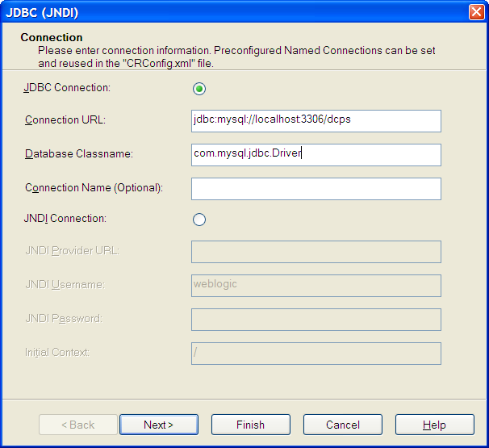
Task: Close the JDBC (JNDI) window
Action: (477, 12)
